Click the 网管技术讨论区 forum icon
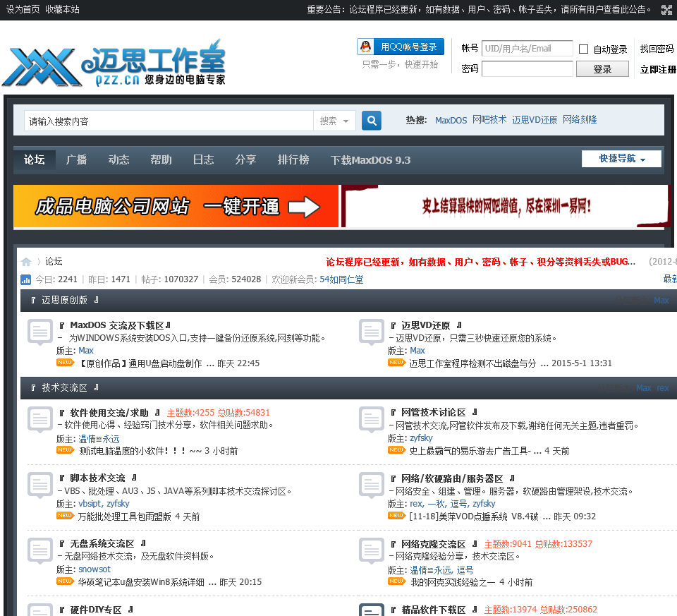 click(372, 419)
